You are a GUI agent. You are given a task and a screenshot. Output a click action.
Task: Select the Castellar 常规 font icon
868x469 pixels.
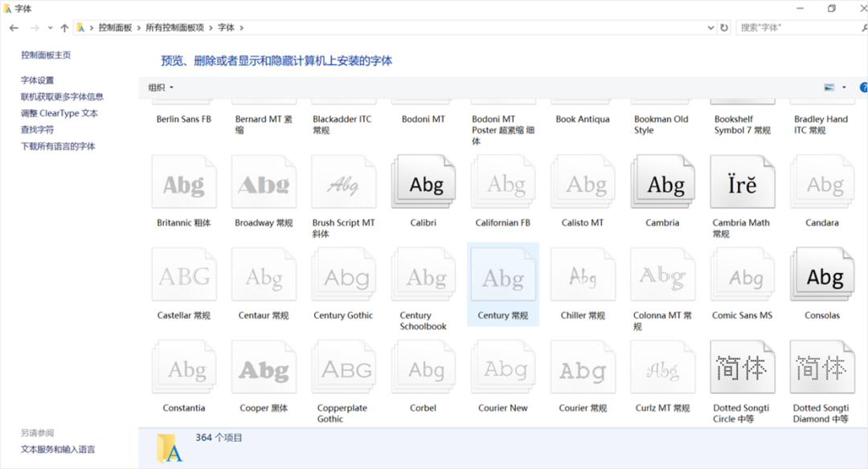click(184, 275)
